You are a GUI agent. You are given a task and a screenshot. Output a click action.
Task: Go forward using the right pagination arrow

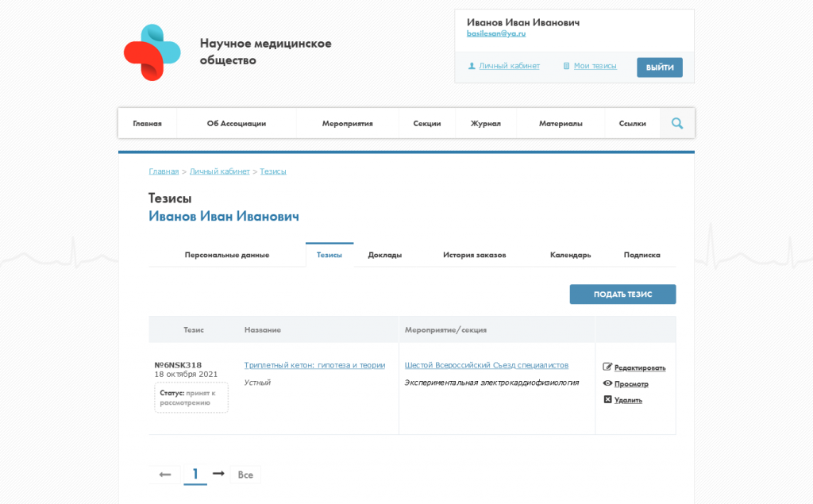(x=219, y=474)
